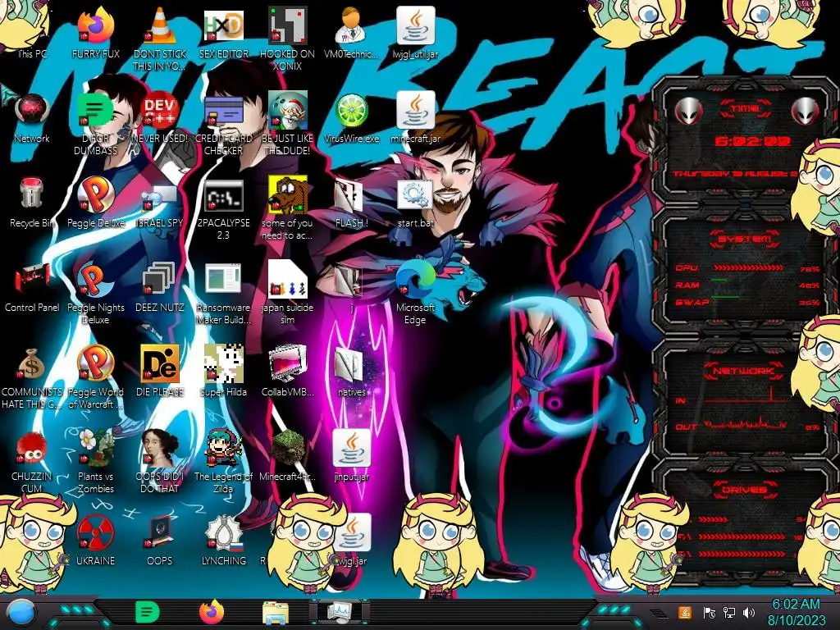This screenshot has height=630, width=840.
Task: Open the taskbar clock showing 6:02 AM
Action: pyautogui.click(x=796, y=612)
